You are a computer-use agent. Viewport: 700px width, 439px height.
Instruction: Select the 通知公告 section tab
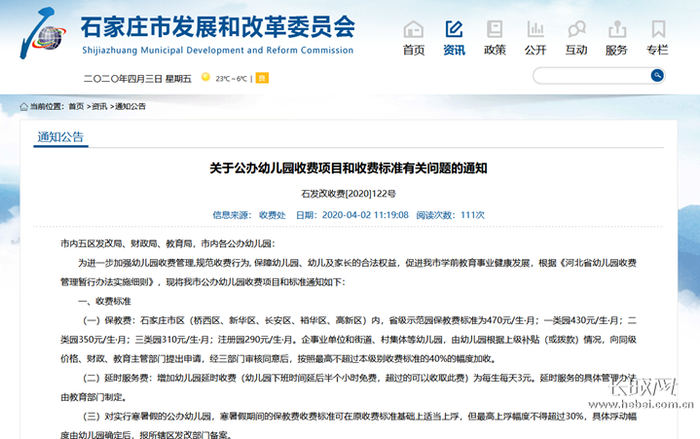click(61, 137)
